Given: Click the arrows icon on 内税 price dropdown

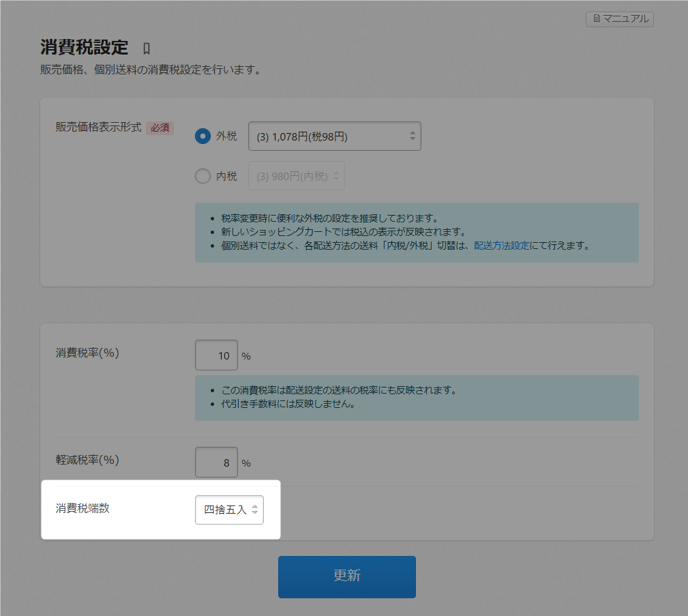Looking at the screenshot, I should pyautogui.click(x=336, y=176).
